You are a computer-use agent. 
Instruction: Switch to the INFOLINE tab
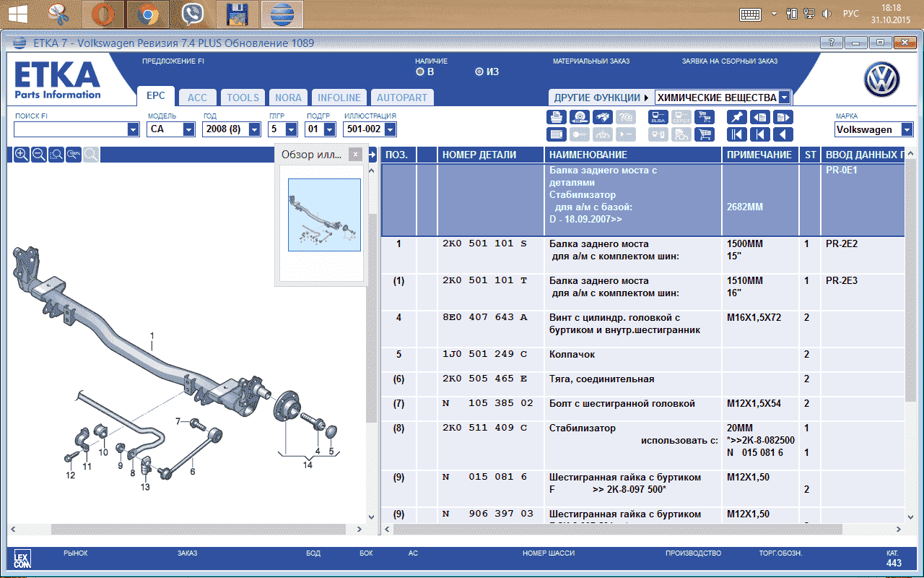pos(339,98)
